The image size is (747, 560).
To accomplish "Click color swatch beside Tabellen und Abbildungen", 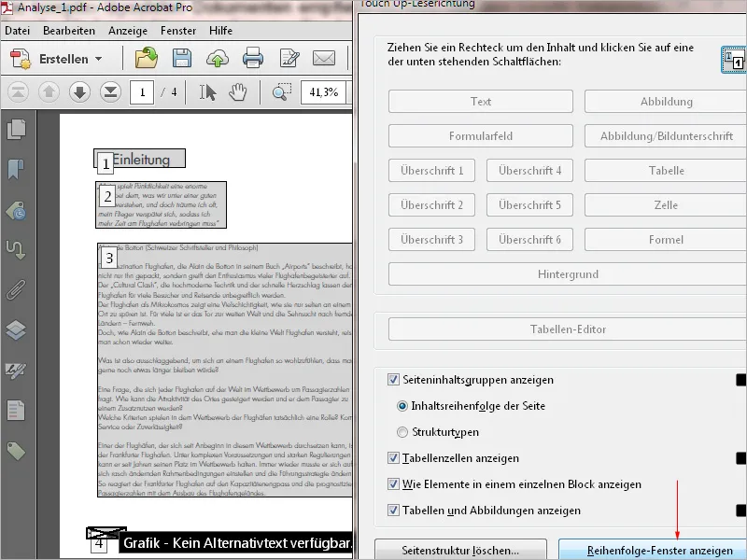I will (741, 511).
